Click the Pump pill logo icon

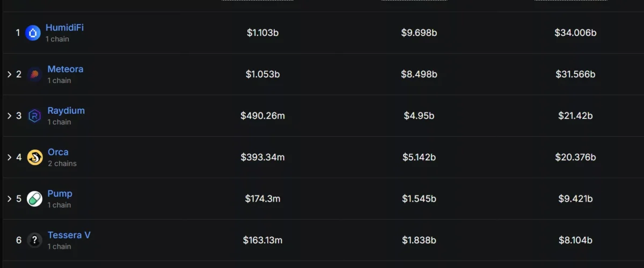35,199
